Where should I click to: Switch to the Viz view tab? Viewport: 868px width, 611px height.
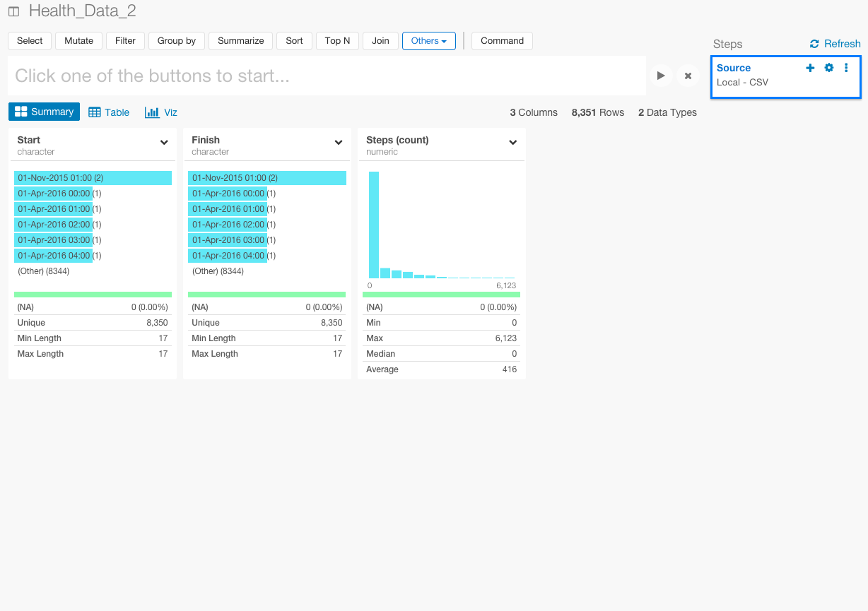point(161,112)
